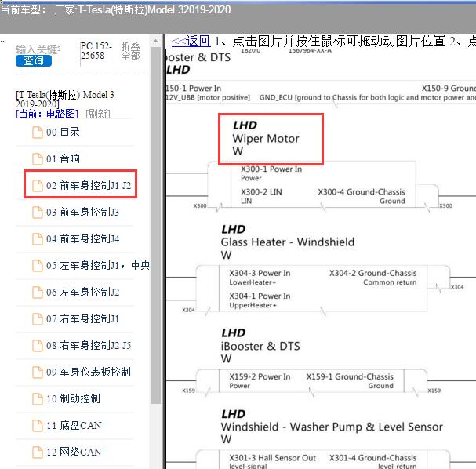Viewport: 476px width, 469px height.
Task: Click the page icon beside 04 前车身控制J4
Action: pyautogui.click(x=38, y=239)
